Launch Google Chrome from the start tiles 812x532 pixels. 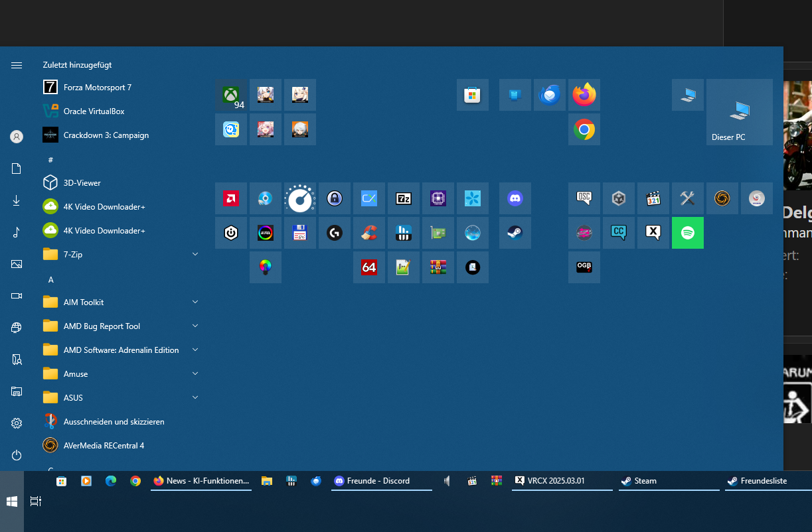click(584, 129)
